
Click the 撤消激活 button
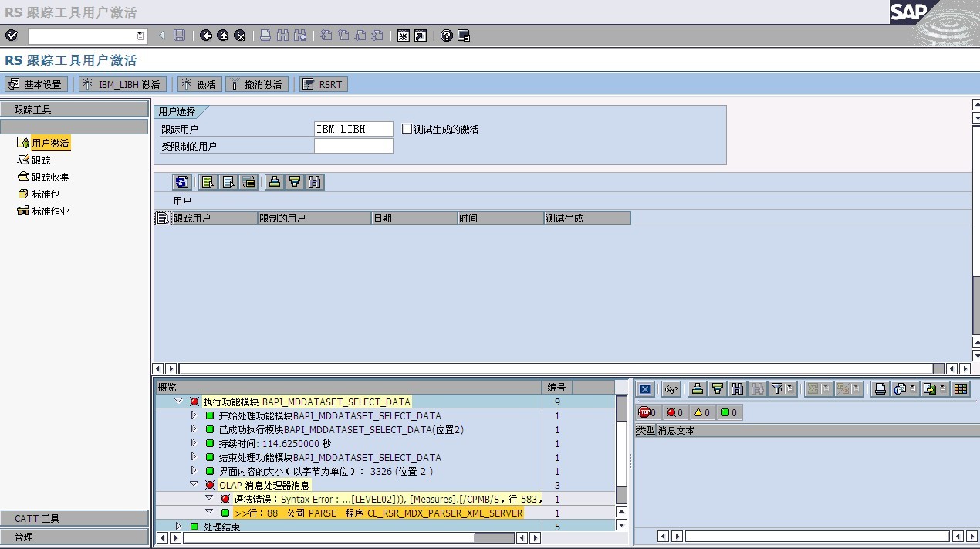(x=258, y=84)
